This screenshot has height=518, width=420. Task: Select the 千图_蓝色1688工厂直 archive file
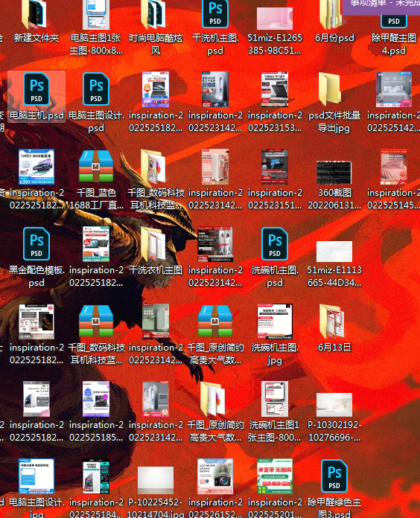pyautogui.click(x=96, y=167)
